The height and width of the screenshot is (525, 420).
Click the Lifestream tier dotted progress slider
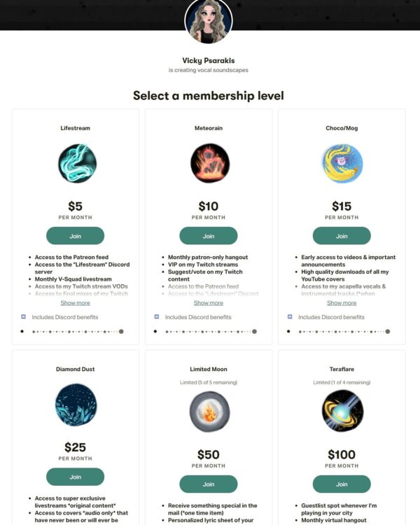coord(72,331)
